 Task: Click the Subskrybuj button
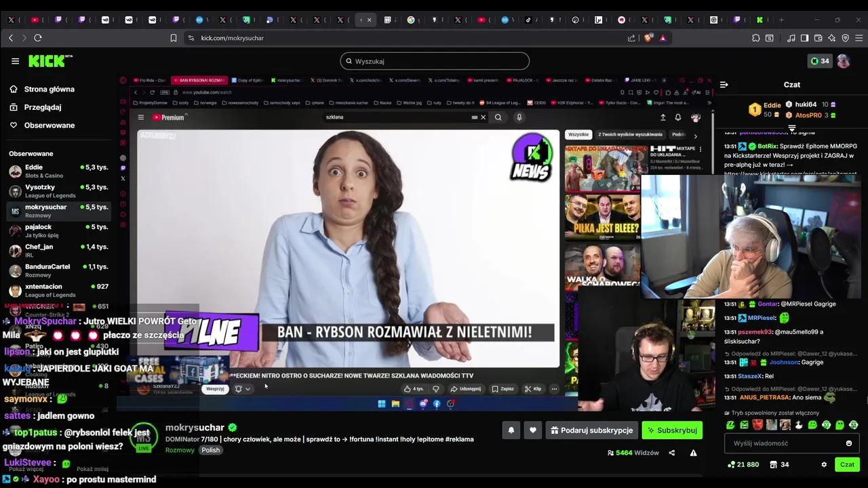point(672,430)
